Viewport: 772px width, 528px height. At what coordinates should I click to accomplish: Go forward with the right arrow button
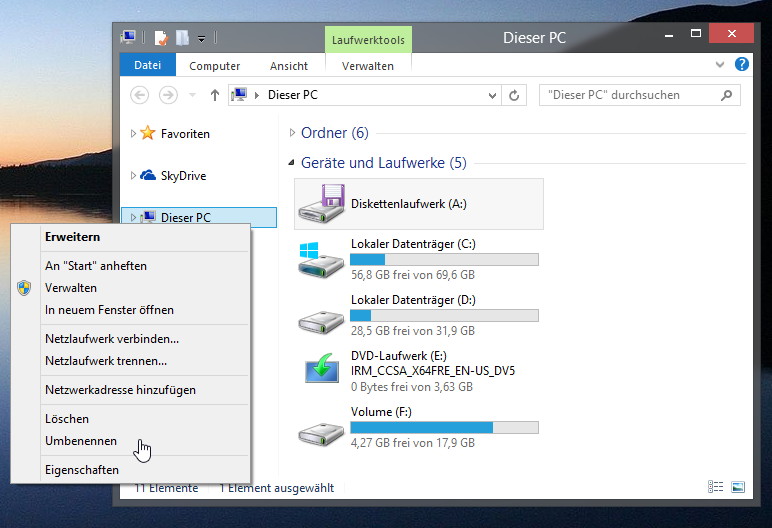pyautogui.click(x=168, y=95)
